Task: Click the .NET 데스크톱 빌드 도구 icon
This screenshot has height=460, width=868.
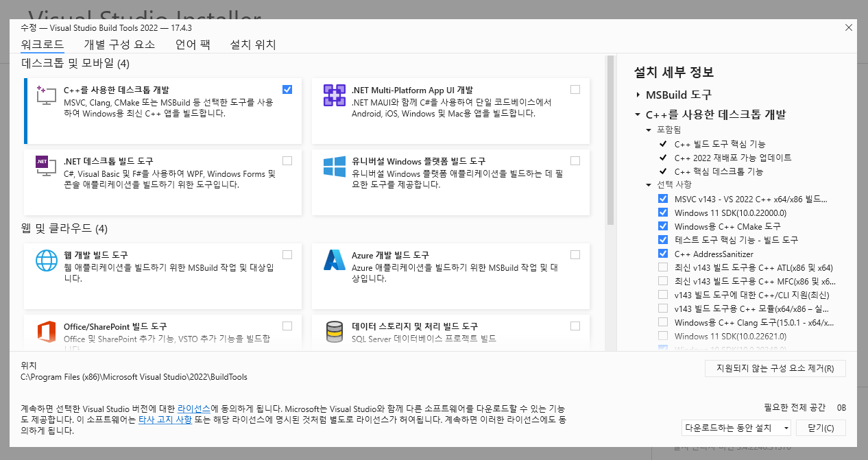Action: pyautogui.click(x=46, y=167)
